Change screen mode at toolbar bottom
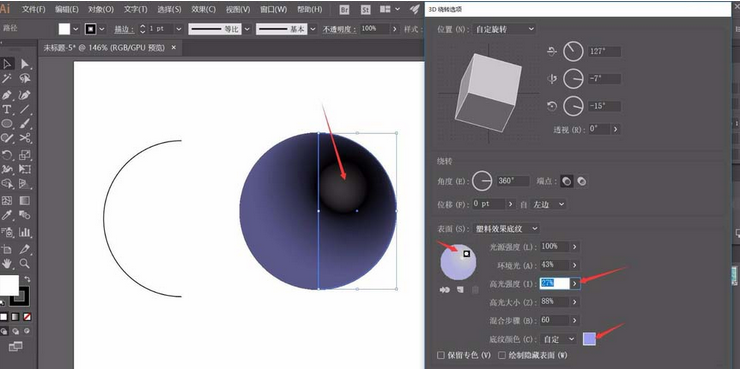This screenshot has width=740, height=369. point(16,347)
